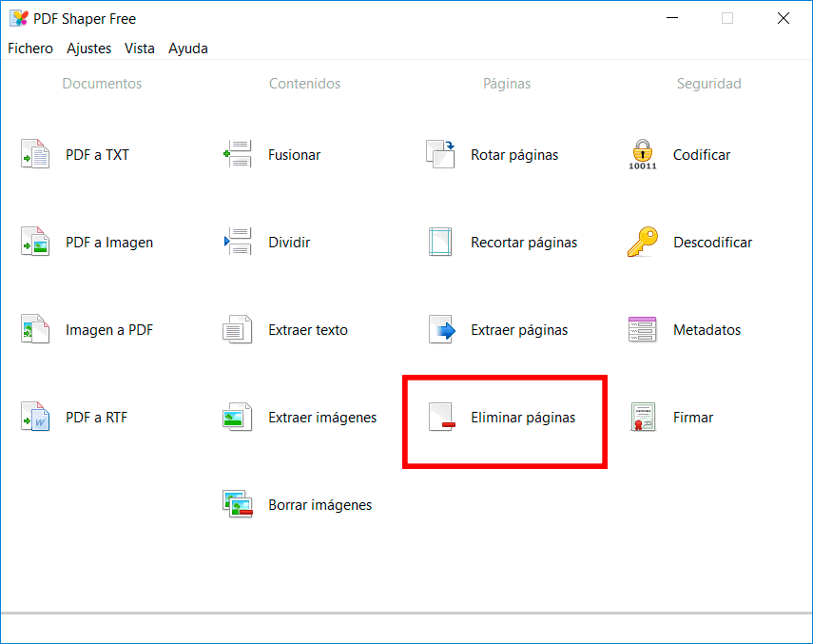Screen dimensions: 813x644
Task: Choose the PDF a Imagen label
Action: click(x=109, y=243)
